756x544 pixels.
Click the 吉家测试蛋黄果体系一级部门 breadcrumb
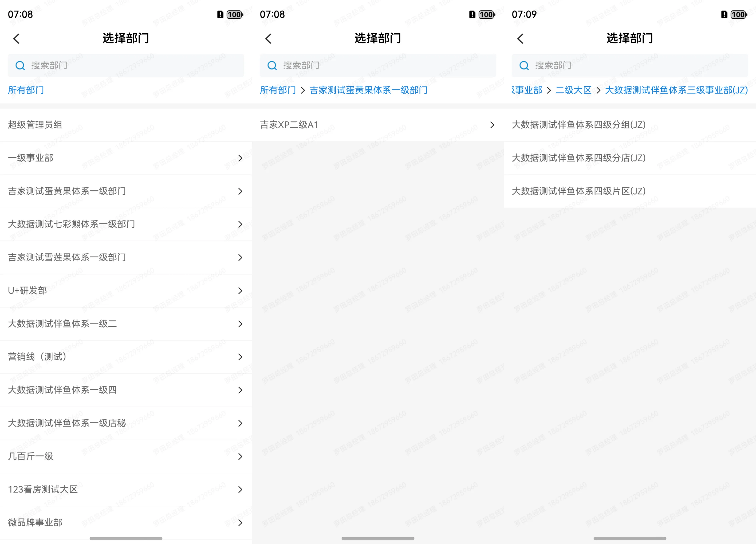click(x=368, y=90)
